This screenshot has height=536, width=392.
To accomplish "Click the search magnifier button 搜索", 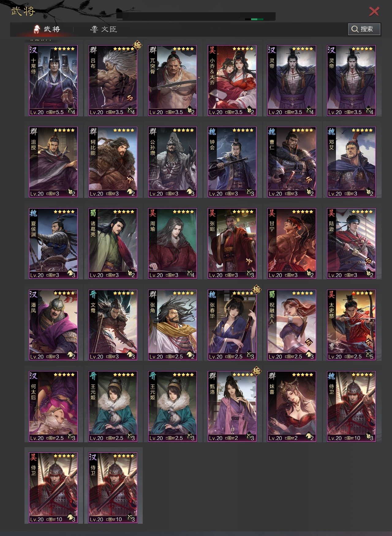I will [364, 29].
